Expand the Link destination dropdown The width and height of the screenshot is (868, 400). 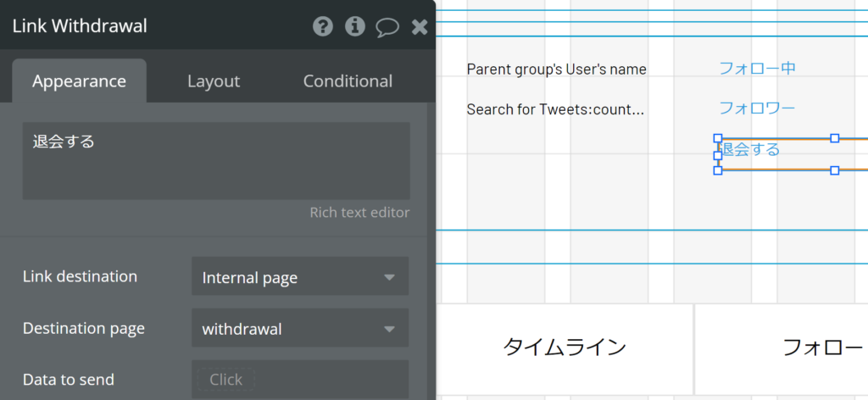(300, 276)
